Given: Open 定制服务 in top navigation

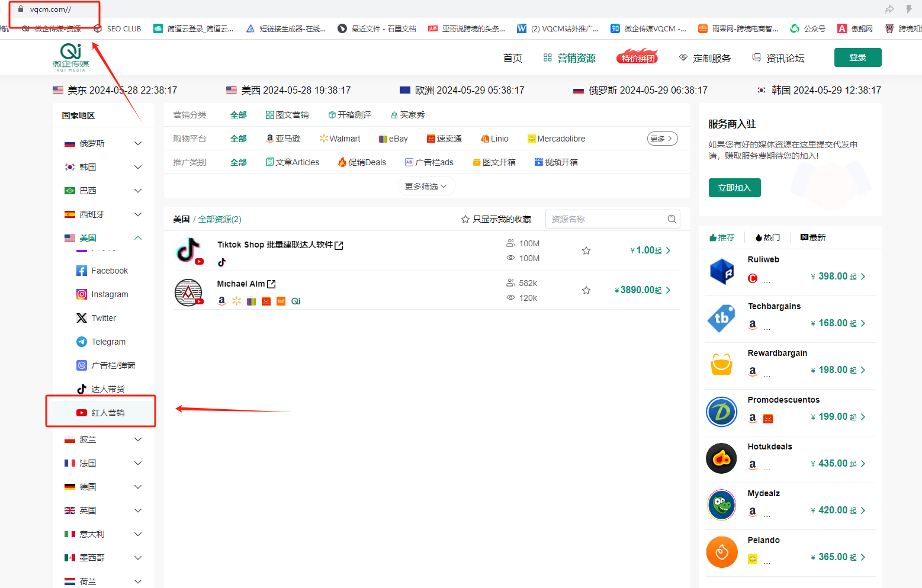Looking at the screenshot, I should coord(705,58).
